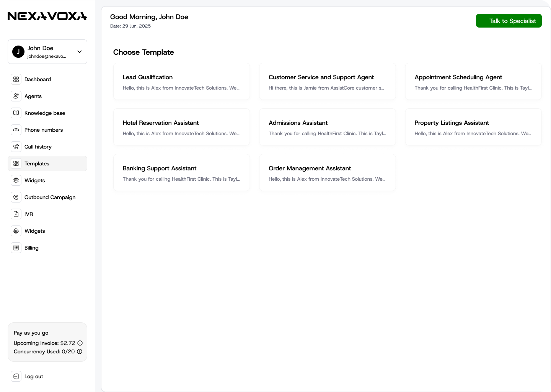Viewport: 551px width, 392px height.
Task: Pick the Banking Support Assistant template
Action: tap(181, 173)
